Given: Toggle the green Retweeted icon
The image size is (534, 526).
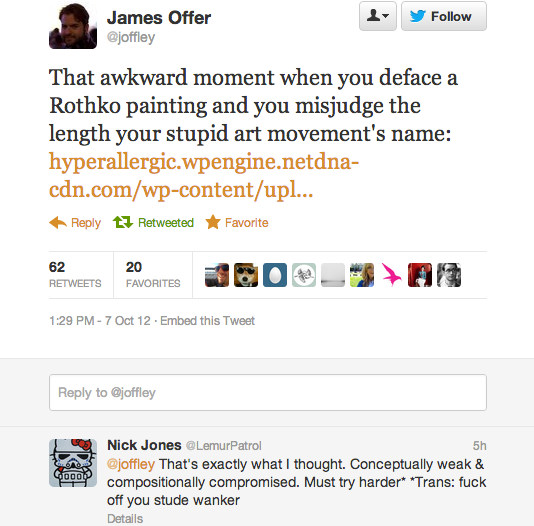Looking at the screenshot, I should [123, 222].
